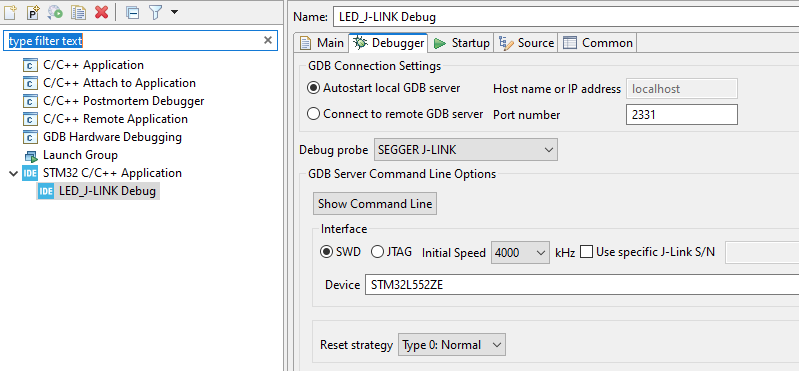Select STM32 C/C++ Application node
This screenshot has height=371, width=799.
click(112, 173)
